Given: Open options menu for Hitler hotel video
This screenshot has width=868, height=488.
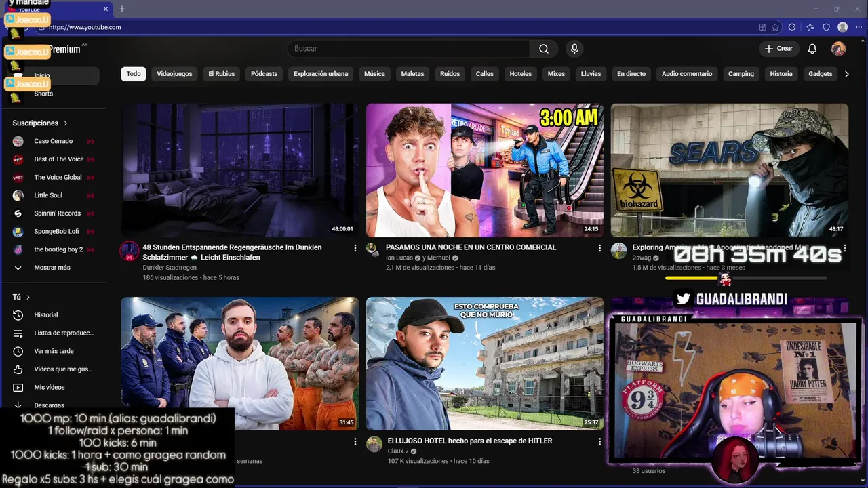Looking at the screenshot, I should point(599,442).
